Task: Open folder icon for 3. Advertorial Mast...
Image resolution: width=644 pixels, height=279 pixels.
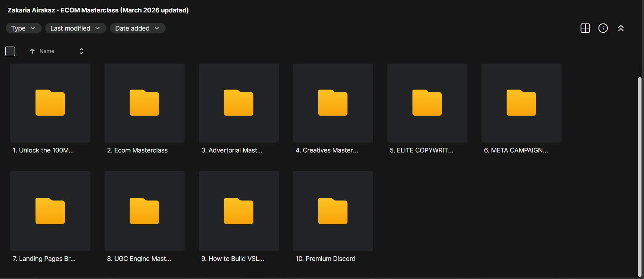Action: 239,103
